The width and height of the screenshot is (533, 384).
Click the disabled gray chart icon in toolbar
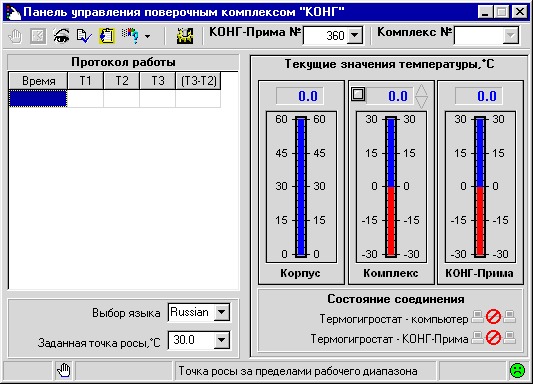pyautogui.click(x=38, y=36)
